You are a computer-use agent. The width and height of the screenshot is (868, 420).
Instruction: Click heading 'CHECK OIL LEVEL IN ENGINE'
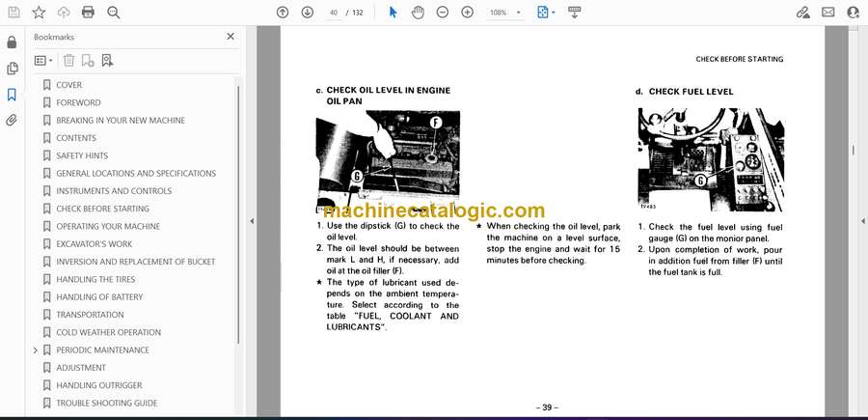[x=388, y=91]
